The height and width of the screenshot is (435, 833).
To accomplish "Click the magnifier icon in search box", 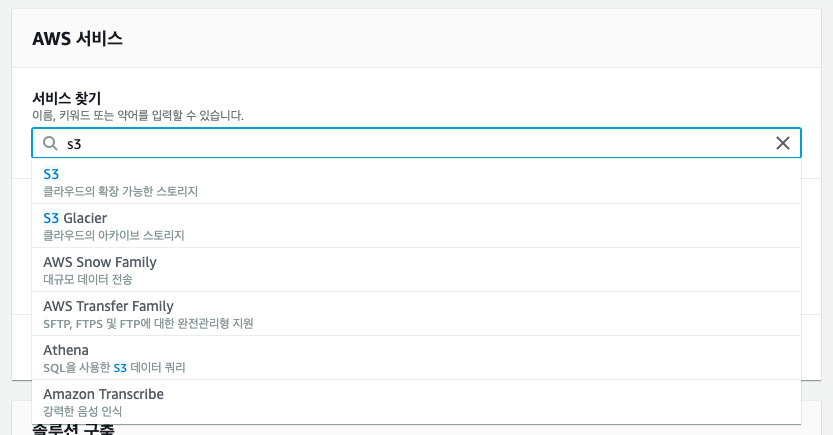I will coord(50,144).
